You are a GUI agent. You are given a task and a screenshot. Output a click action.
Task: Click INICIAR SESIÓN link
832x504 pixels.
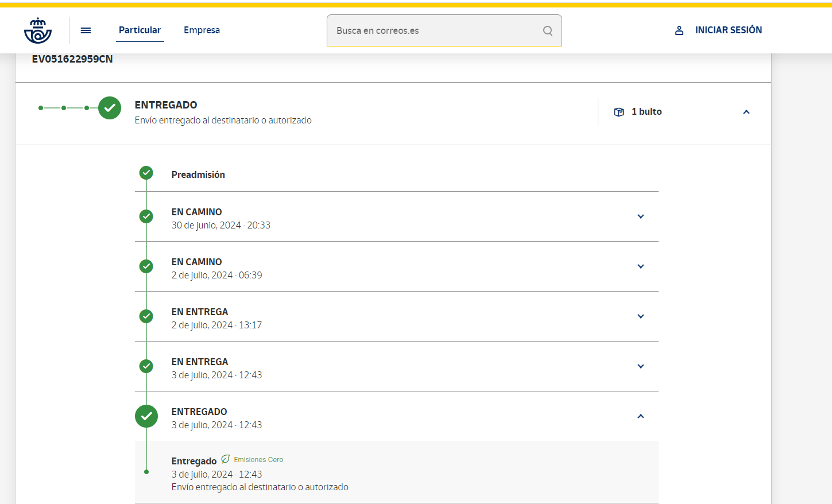pyautogui.click(x=729, y=30)
